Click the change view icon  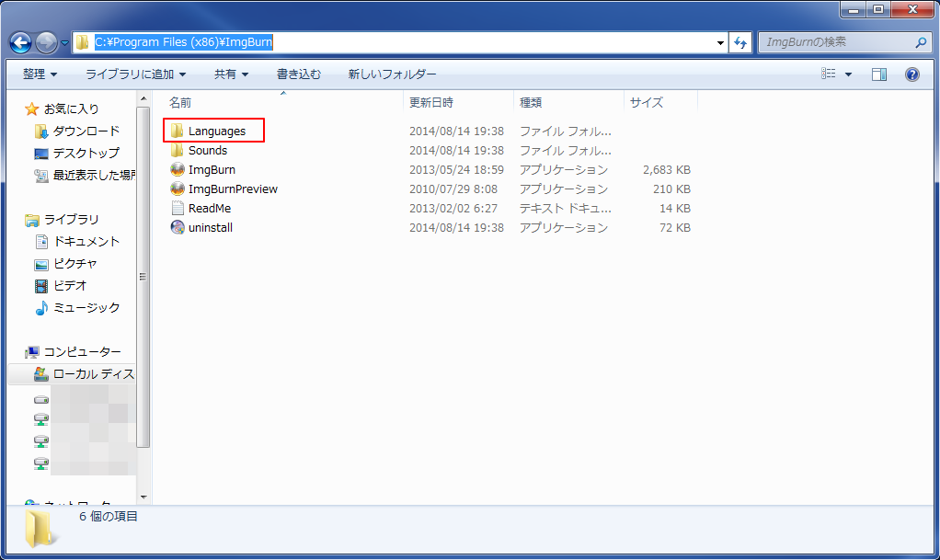click(829, 74)
